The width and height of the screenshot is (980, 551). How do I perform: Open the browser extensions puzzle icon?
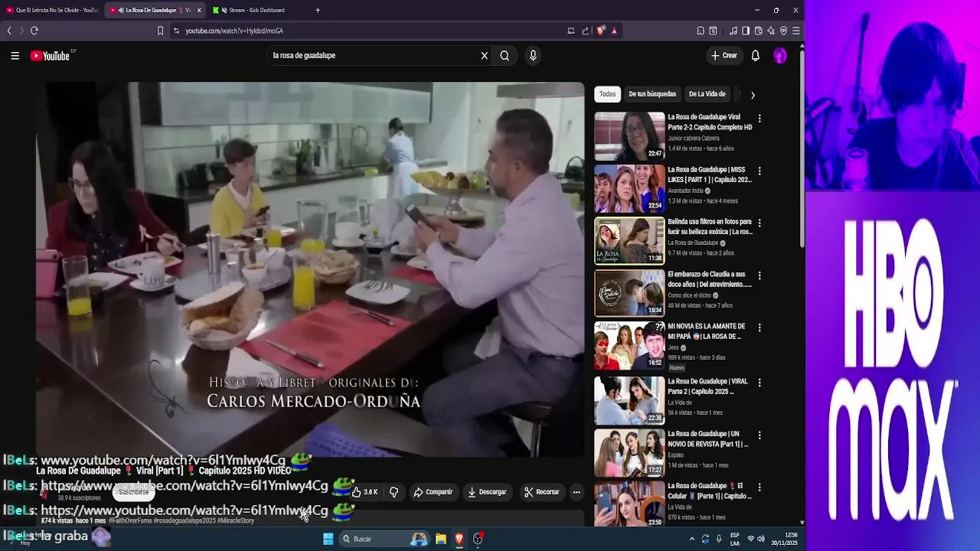click(x=701, y=31)
